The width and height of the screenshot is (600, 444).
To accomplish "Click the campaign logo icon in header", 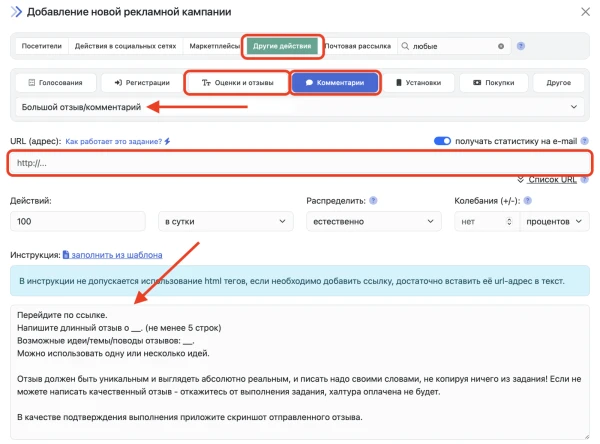I will pos(16,12).
